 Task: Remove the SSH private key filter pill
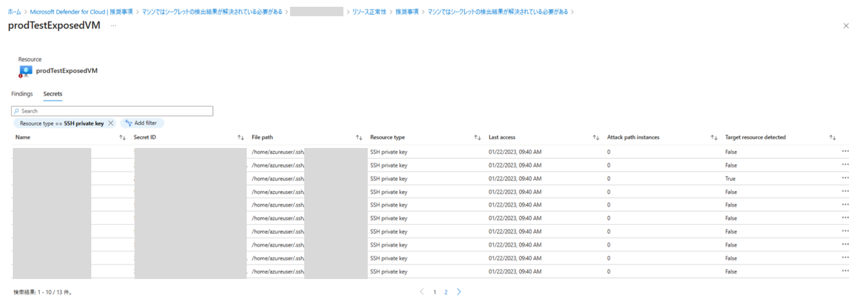111,123
